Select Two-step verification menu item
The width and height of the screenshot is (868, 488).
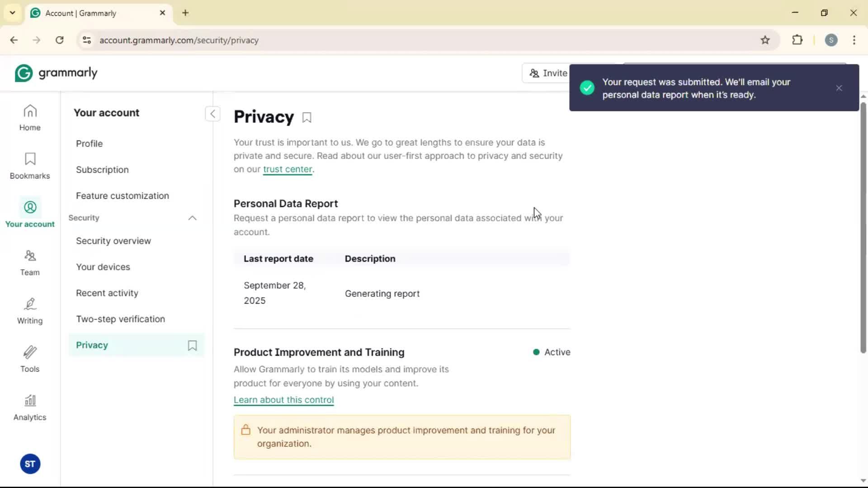pyautogui.click(x=120, y=319)
